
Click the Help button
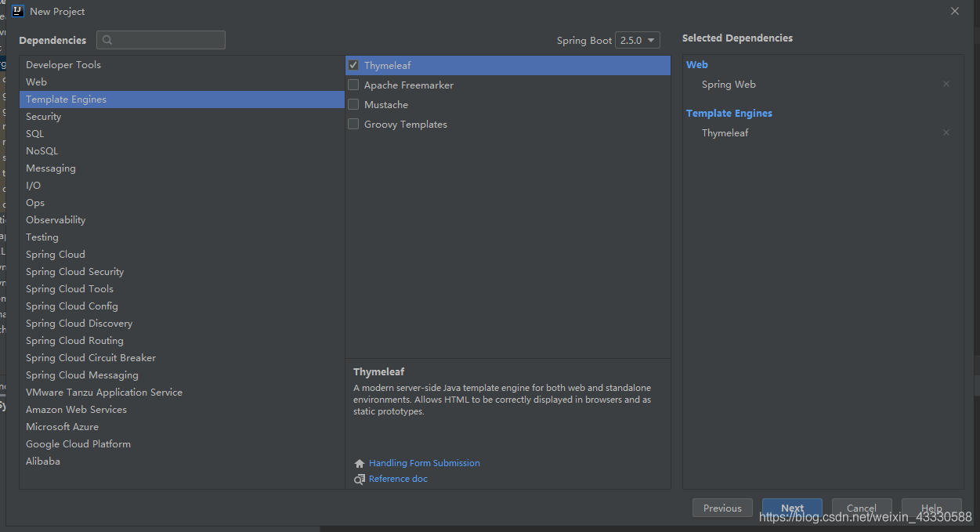point(931,508)
